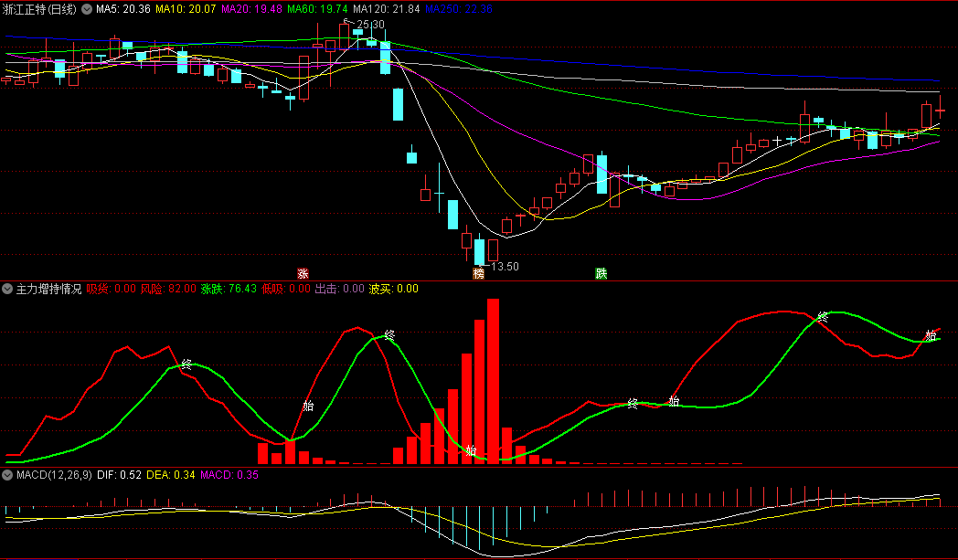Click the 浙江正特(日线) chart title
This screenshot has width=958, height=560.
point(39,9)
